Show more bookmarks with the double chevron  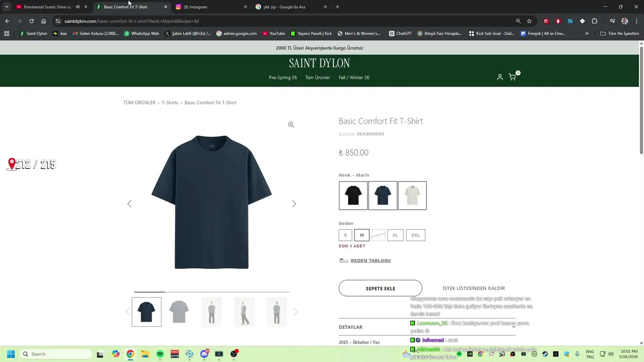[x=587, y=34]
